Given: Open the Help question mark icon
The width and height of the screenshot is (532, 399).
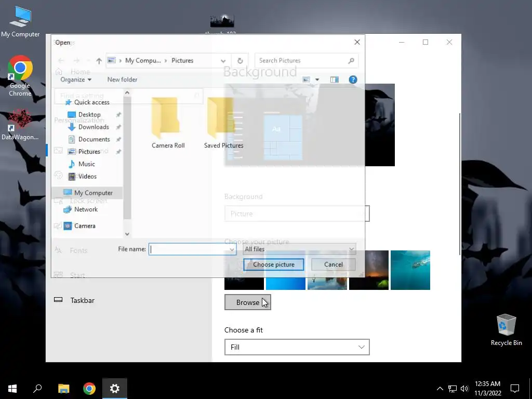Looking at the screenshot, I should (x=353, y=79).
